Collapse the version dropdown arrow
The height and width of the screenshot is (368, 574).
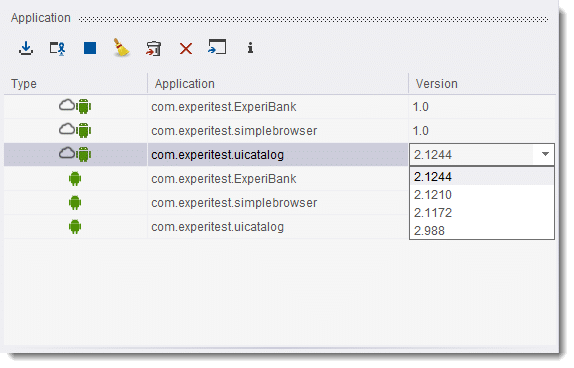(545, 154)
